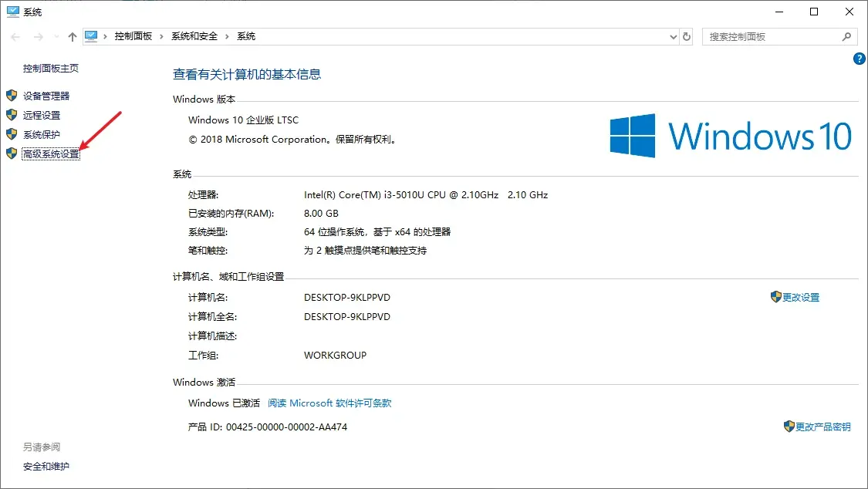
Task: Expand chevron before 控制面板 breadcrumb
Action: coord(105,36)
